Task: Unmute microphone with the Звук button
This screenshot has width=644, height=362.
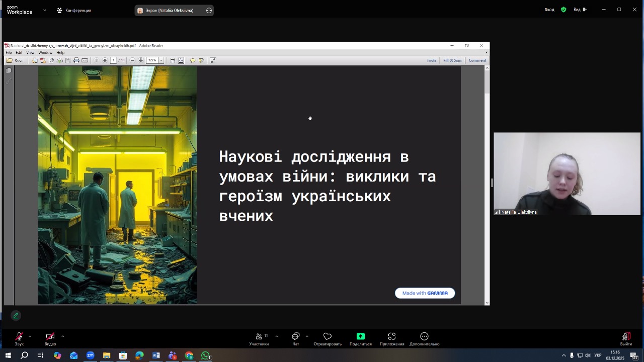Action: (19, 337)
